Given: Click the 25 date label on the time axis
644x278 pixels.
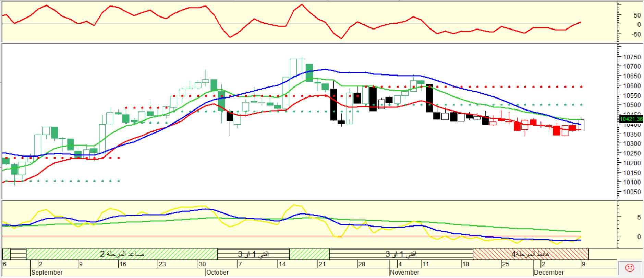Looking at the screenshot, I should click(506, 264).
